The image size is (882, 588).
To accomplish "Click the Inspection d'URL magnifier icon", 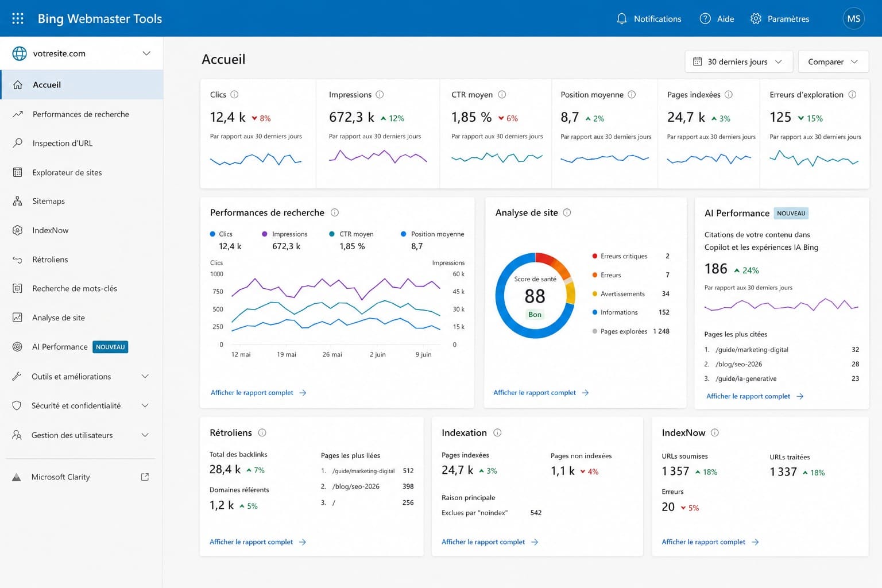I will [18, 143].
